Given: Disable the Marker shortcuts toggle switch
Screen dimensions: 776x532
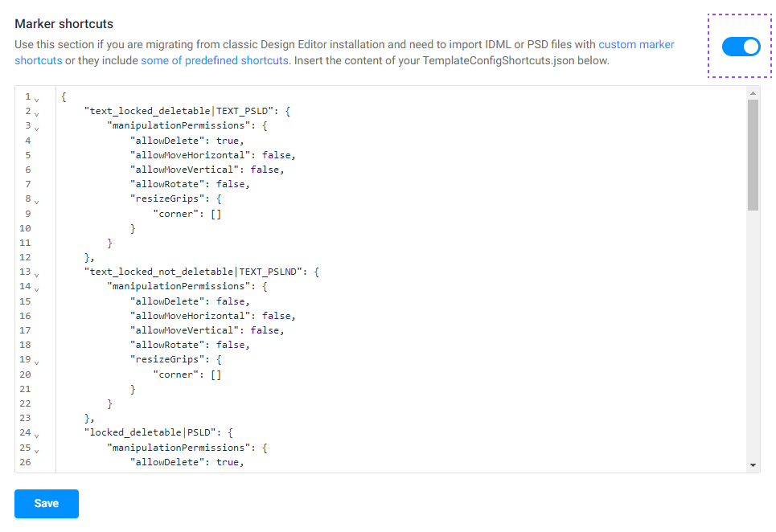Looking at the screenshot, I should 741,47.
